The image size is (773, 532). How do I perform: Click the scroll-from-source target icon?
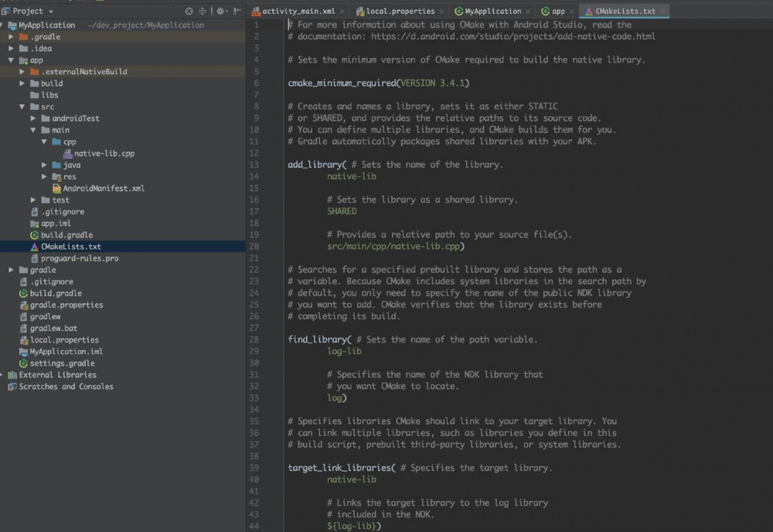coord(190,12)
